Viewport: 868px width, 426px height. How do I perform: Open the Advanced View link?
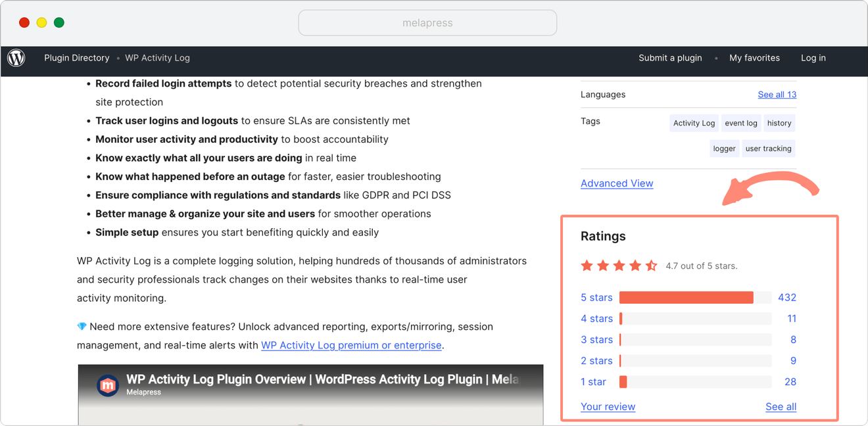617,183
